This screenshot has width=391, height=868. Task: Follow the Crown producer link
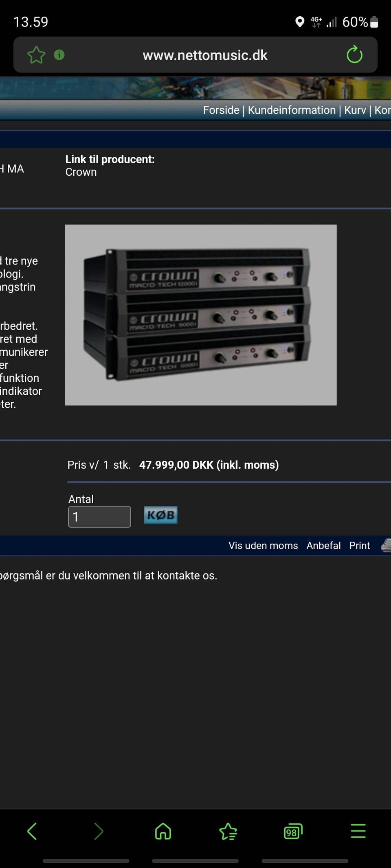click(x=81, y=172)
